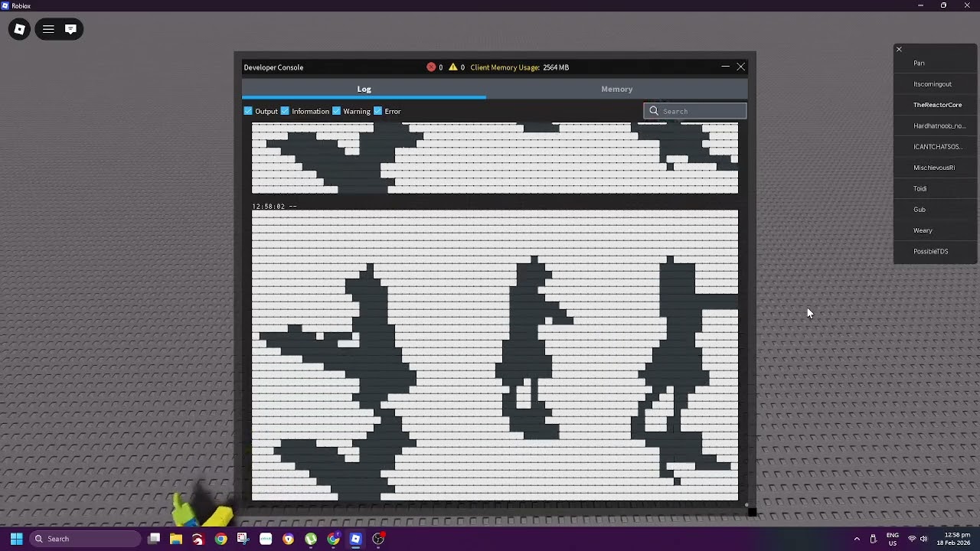Select player Itscomingout in list
This screenshot has width=980, height=551.
point(936,84)
